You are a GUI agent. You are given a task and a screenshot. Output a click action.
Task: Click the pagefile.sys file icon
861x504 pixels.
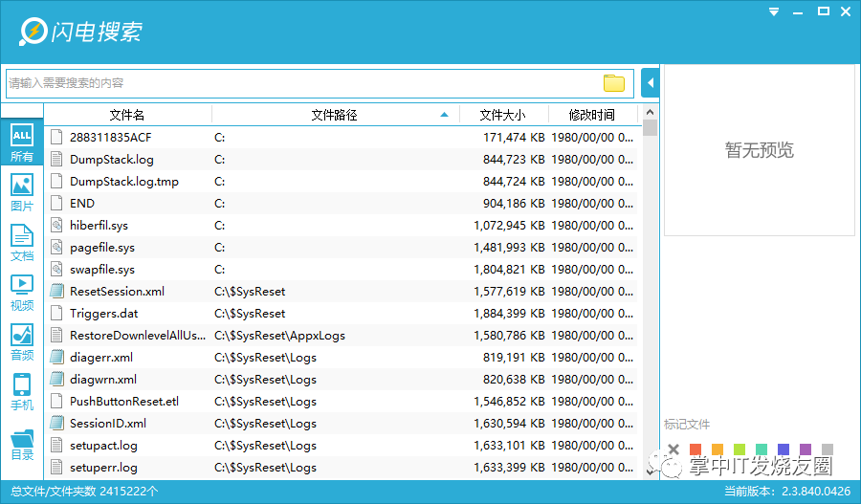56,247
